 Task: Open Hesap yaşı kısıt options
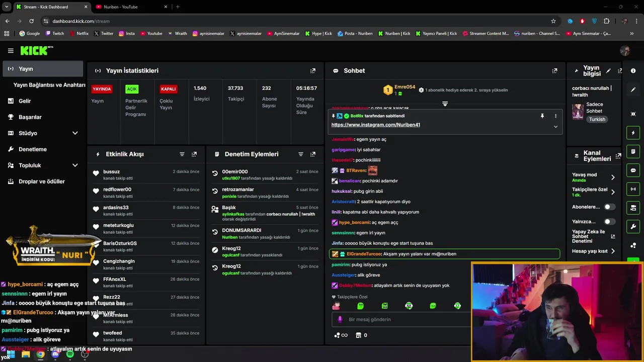tap(594, 251)
